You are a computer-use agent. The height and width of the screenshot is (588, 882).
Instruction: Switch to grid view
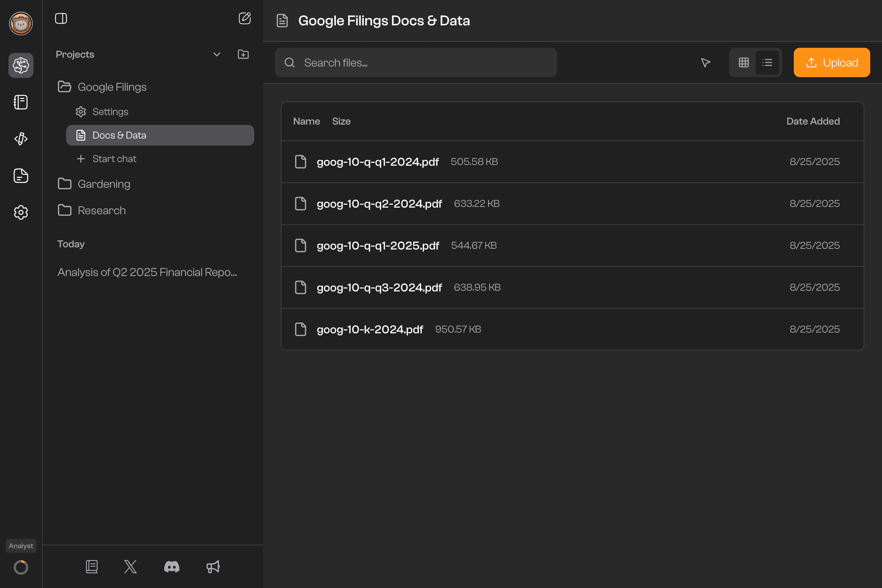pyautogui.click(x=743, y=62)
